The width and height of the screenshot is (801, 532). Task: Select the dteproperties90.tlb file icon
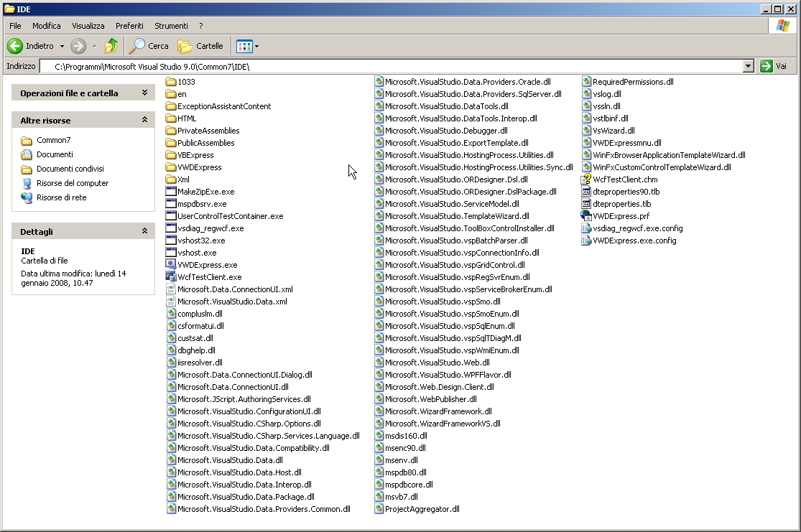(x=586, y=192)
